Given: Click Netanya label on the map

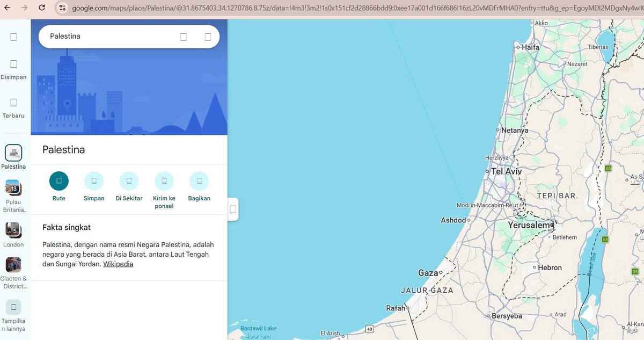Looking at the screenshot, I should pyautogui.click(x=515, y=131).
